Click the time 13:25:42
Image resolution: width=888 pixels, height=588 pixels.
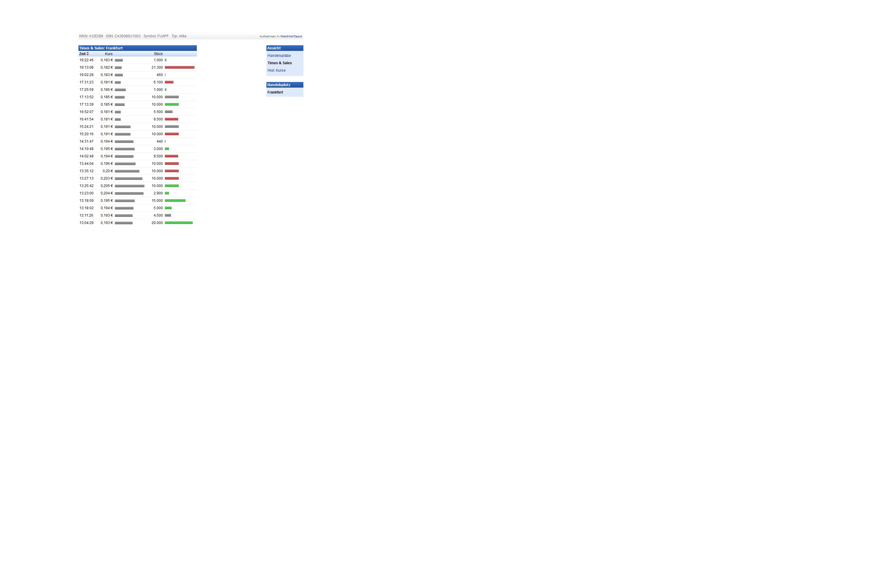coord(86,186)
